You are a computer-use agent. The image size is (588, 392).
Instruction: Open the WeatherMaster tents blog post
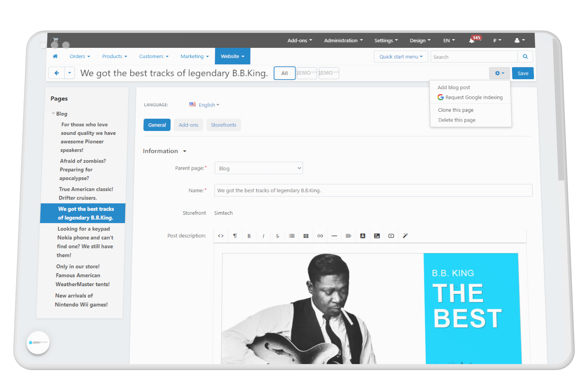pyautogui.click(x=82, y=275)
